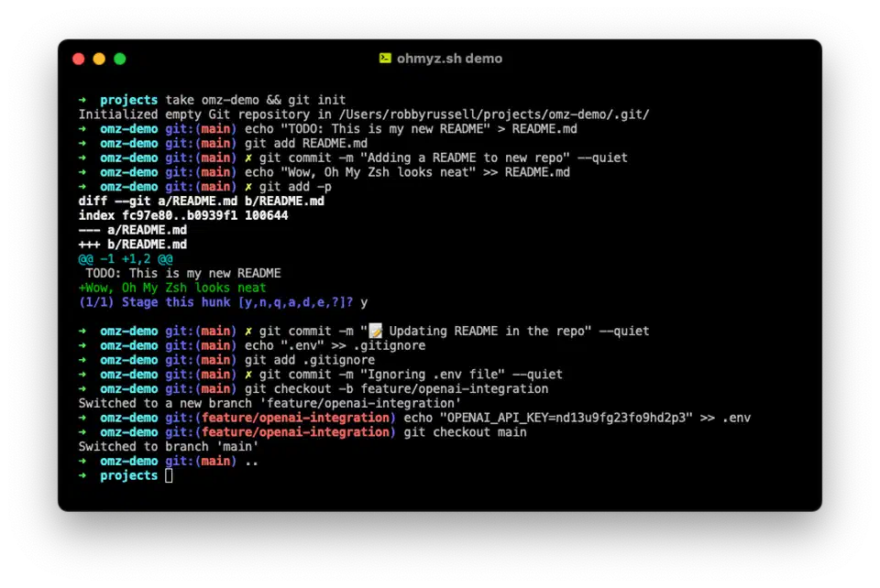
Task: Click the red close window button
Action: 79,59
